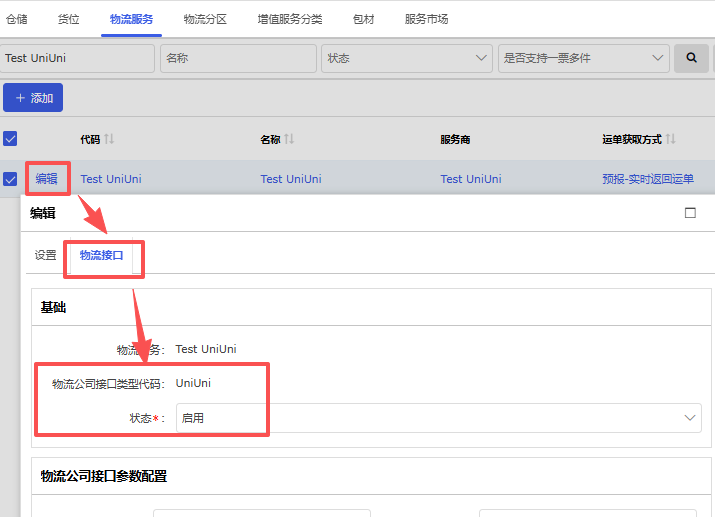Click the 编辑 link in the row
This screenshot has height=517, width=715.
tap(47, 179)
